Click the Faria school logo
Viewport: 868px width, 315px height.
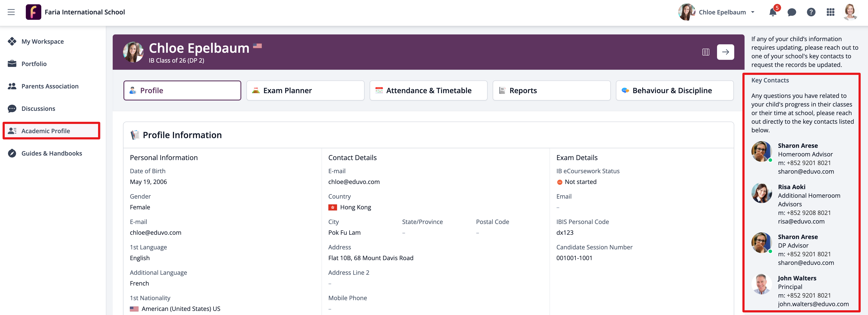coord(33,12)
